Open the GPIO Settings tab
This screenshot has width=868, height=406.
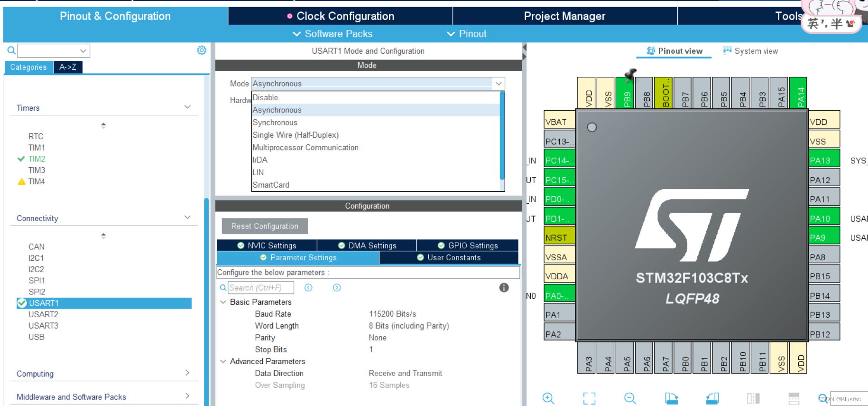pos(468,245)
